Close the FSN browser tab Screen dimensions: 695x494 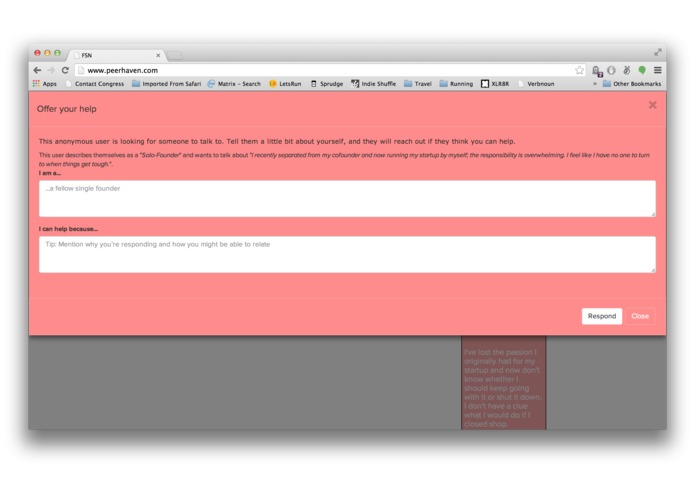[158, 55]
